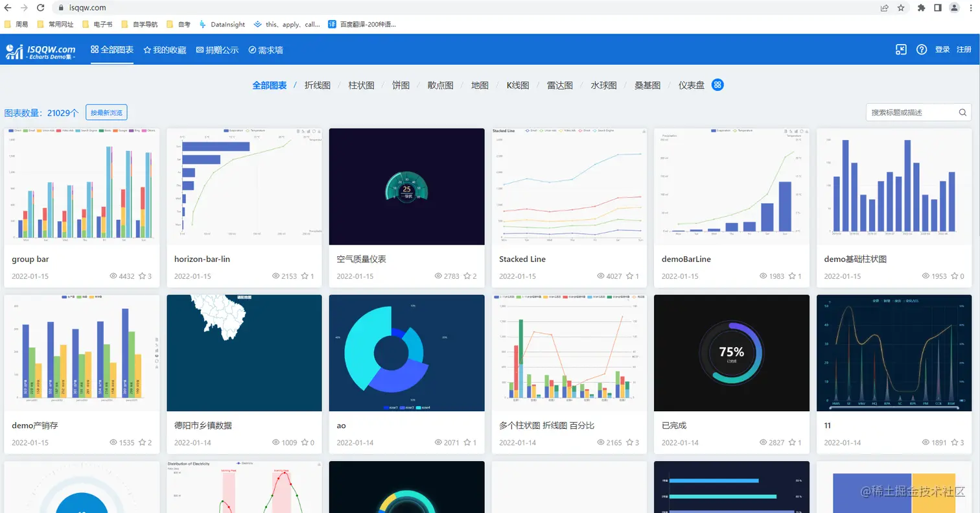Open the 周易 bookmark folder
This screenshot has width=980, height=513.
16,24
